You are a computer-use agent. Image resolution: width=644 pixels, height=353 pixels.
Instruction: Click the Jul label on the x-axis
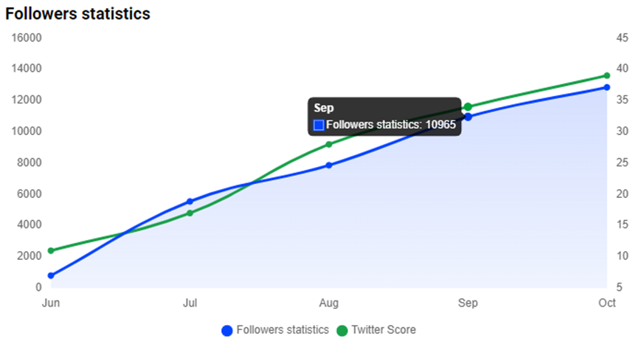(x=190, y=303)
